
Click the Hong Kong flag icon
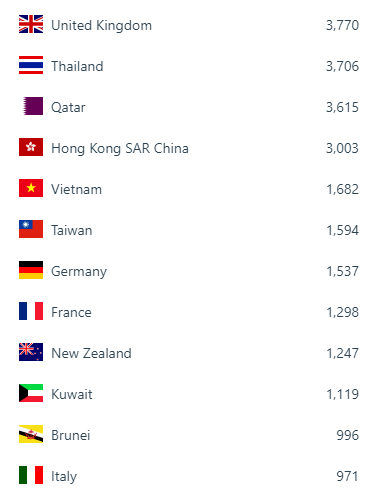(31, 147)
